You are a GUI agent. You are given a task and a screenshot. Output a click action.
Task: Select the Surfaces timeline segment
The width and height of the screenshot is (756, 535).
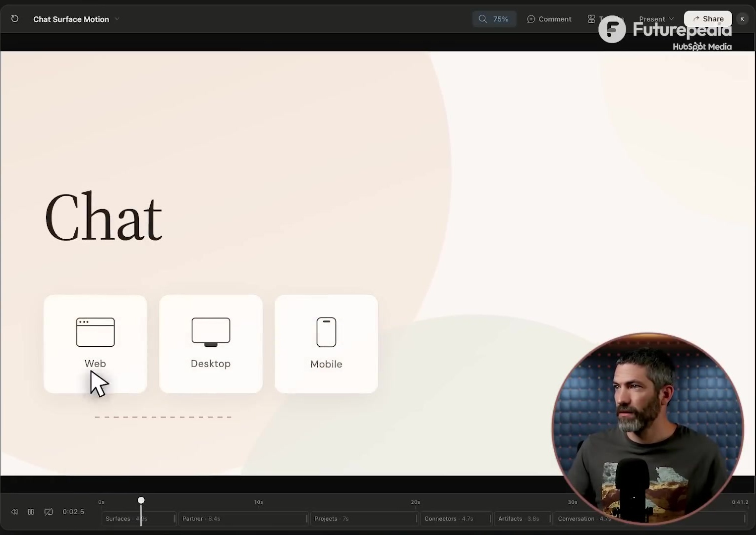point(139,519)
